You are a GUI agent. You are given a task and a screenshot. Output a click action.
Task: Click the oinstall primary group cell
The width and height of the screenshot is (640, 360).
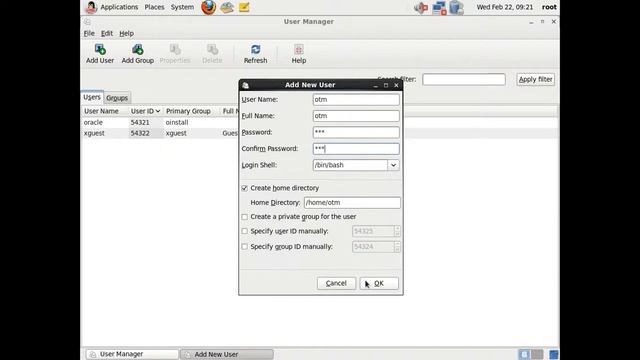tap(177, 122)
